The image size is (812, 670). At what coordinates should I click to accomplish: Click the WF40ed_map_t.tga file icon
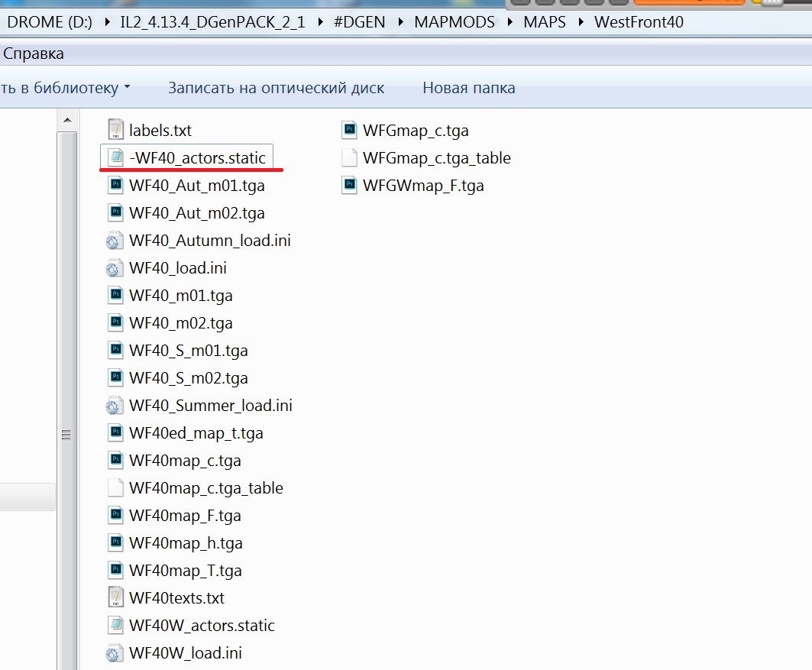(x=115, y=432)
